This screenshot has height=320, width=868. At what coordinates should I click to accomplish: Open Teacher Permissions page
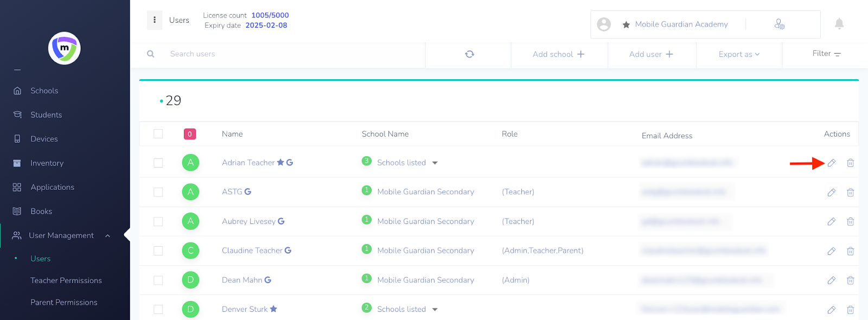pyautogui.click(x=66, y=280)
